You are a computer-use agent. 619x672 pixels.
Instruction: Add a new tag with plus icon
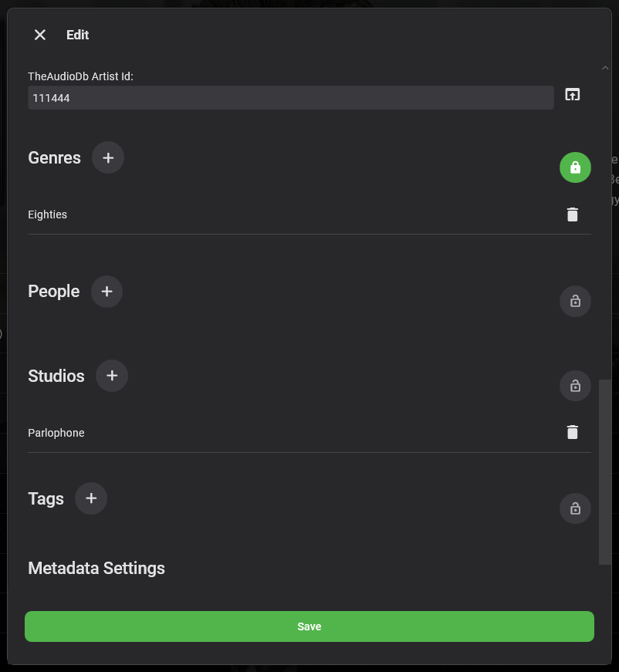(x=91, y=498)
